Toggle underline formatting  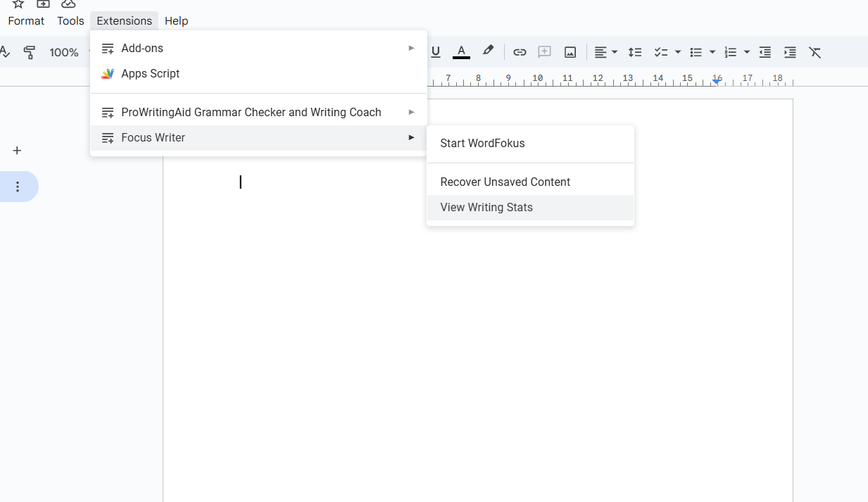436,52
